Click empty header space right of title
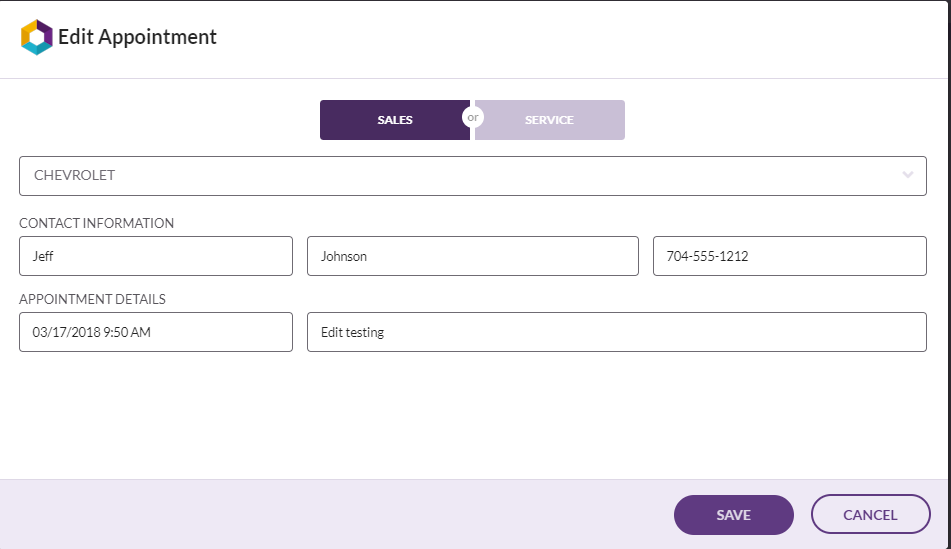This screenshot has height=549, width=951. click(x=576, y=38)
